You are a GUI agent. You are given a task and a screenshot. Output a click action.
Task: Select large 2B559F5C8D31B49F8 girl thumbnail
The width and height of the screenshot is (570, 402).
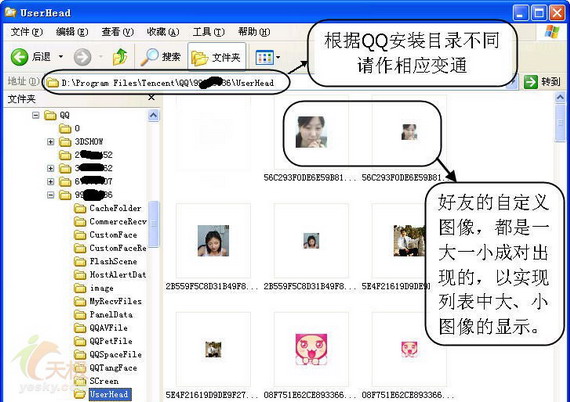pos(213,241)
